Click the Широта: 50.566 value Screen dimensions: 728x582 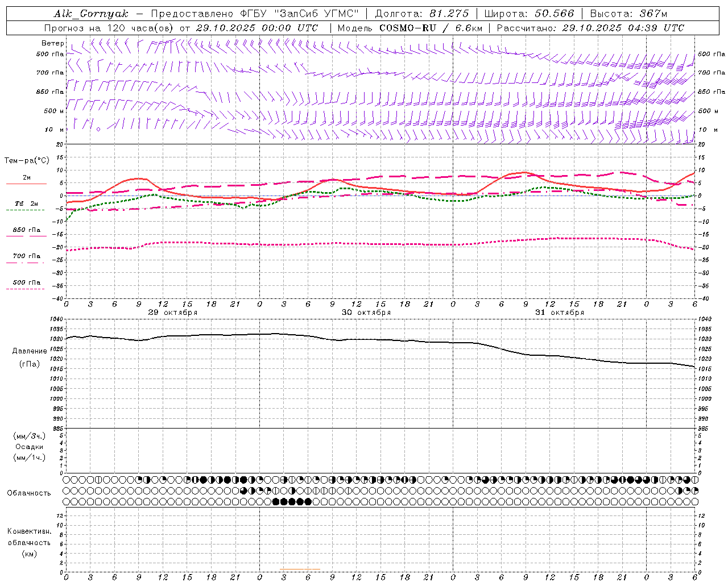[530, 14]
